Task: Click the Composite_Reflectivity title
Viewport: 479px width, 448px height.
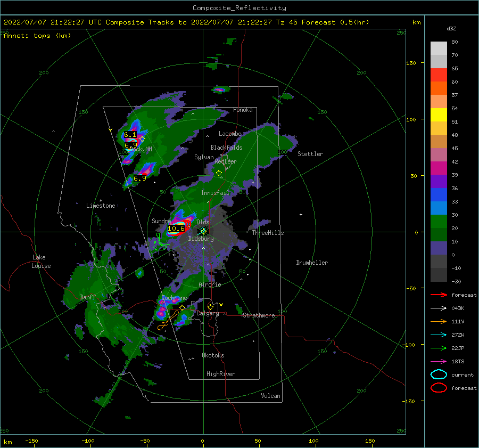Action: (240, 8)
